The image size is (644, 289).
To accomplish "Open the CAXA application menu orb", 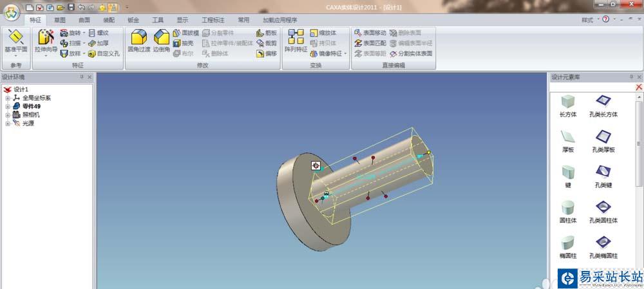I will click(x=12, y=12).
